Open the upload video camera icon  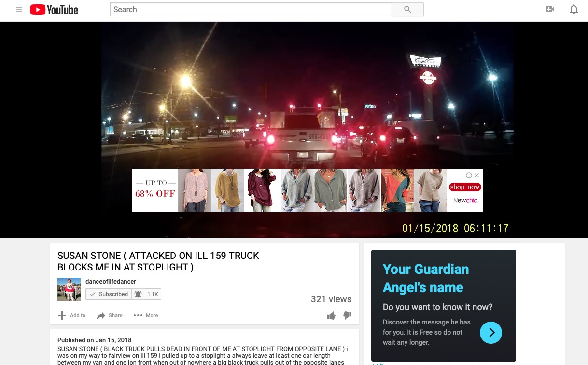pyautogui.click(x=549, y=9)
